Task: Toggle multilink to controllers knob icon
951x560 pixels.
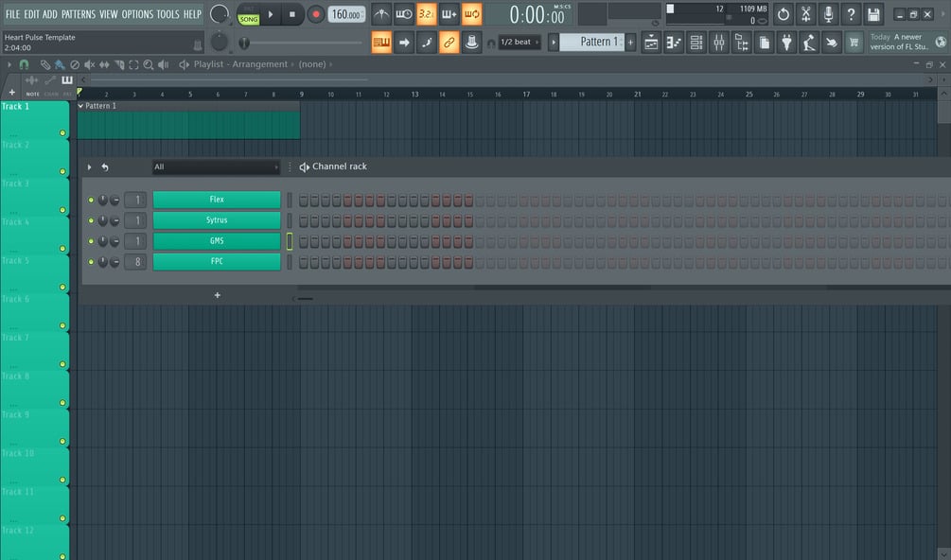Action: point(471,43)
